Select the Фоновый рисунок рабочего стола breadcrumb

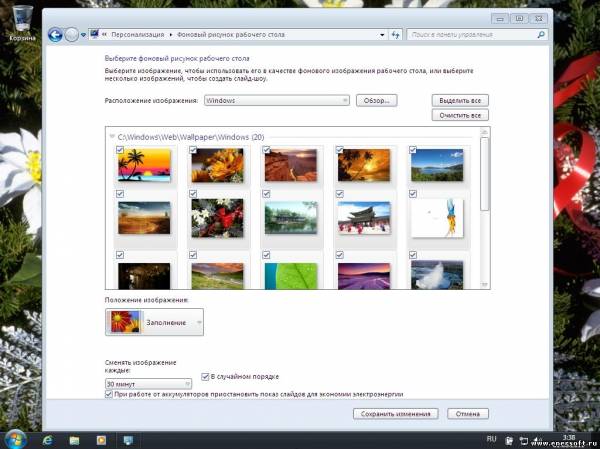click(x=231, y=35)
